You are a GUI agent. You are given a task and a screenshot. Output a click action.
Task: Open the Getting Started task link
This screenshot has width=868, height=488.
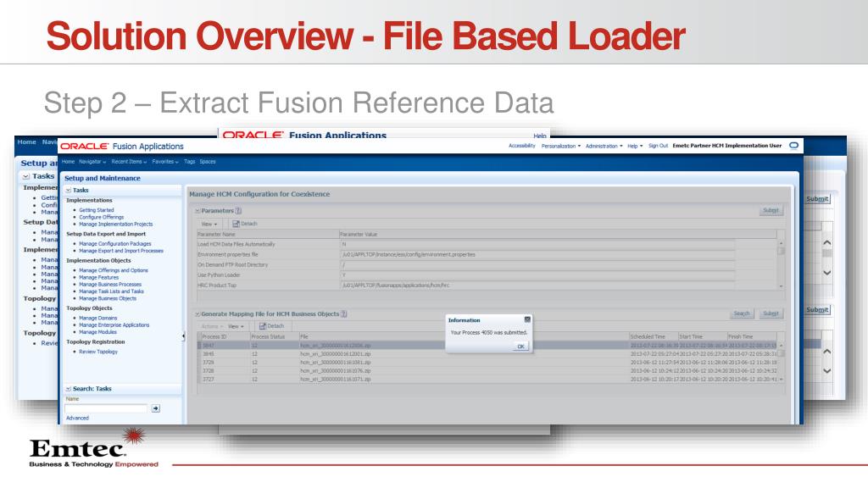coord(97,210)
